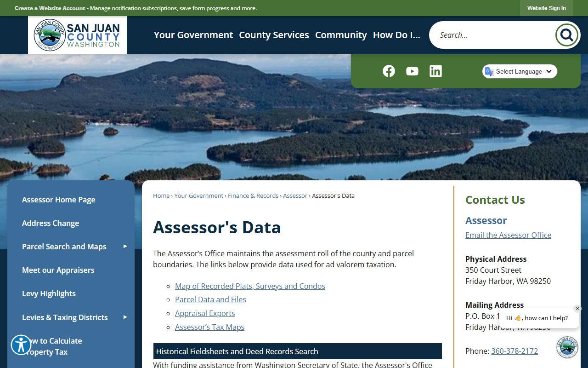
Task: Open How to Calculate Property Tax item
Action: tap(52, 346)
